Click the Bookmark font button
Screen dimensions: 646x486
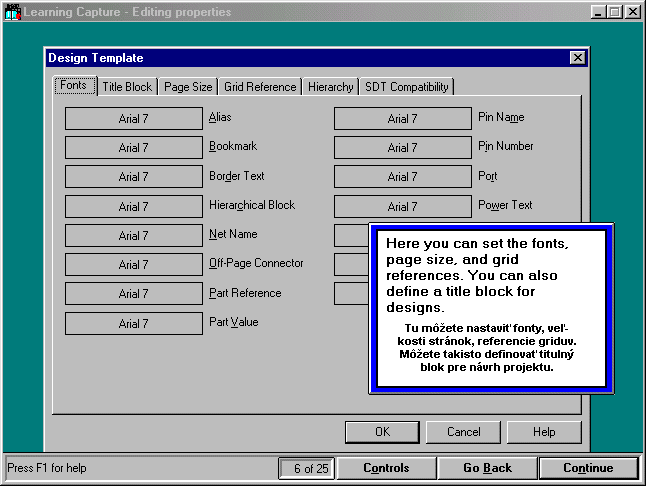[x=133, y=148]
